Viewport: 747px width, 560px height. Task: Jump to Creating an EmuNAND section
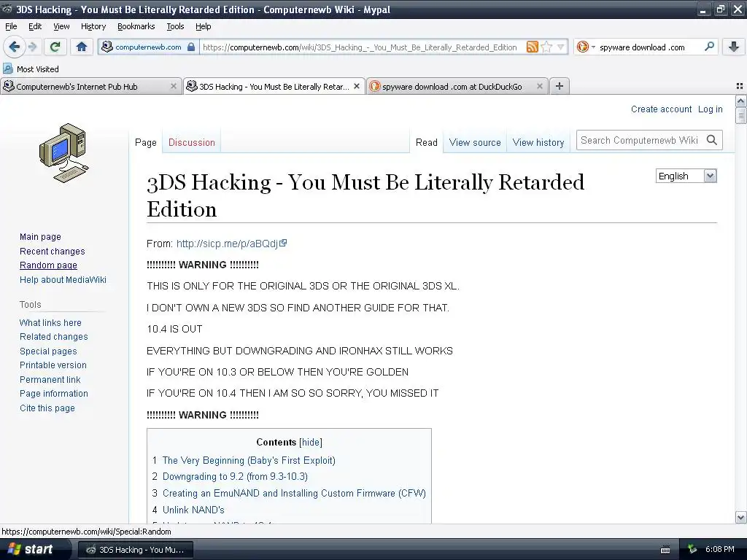tap(294, 494)
